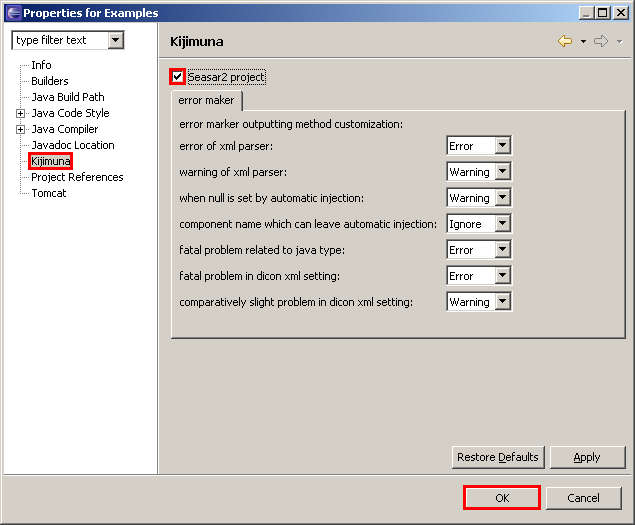Expand the Java Compiler tree node

(20, 129)
